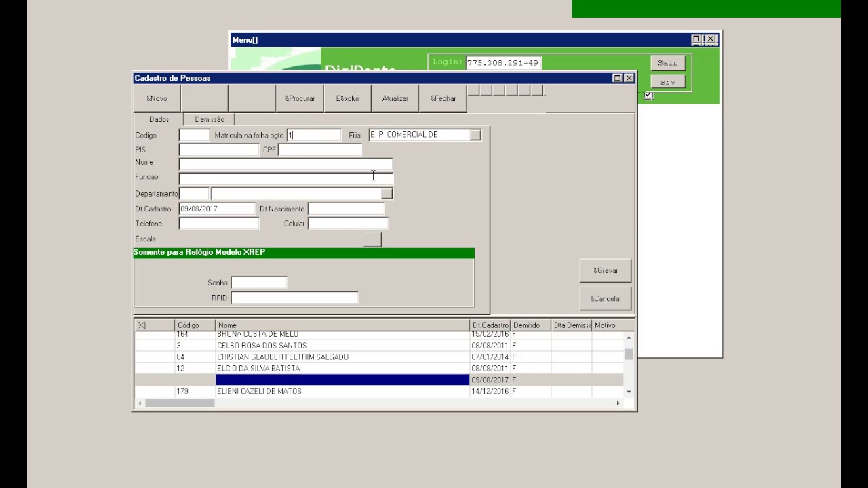The height and width of the screenshot is (488, 868).
Task: Click horizontal scrollbar right arrow
Action: (618, 403)
